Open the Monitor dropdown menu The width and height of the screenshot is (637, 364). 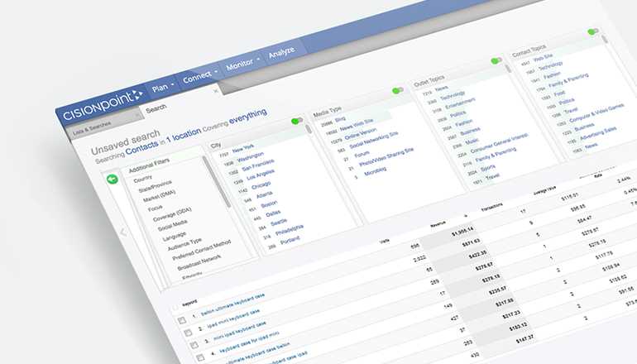(243, 64)
